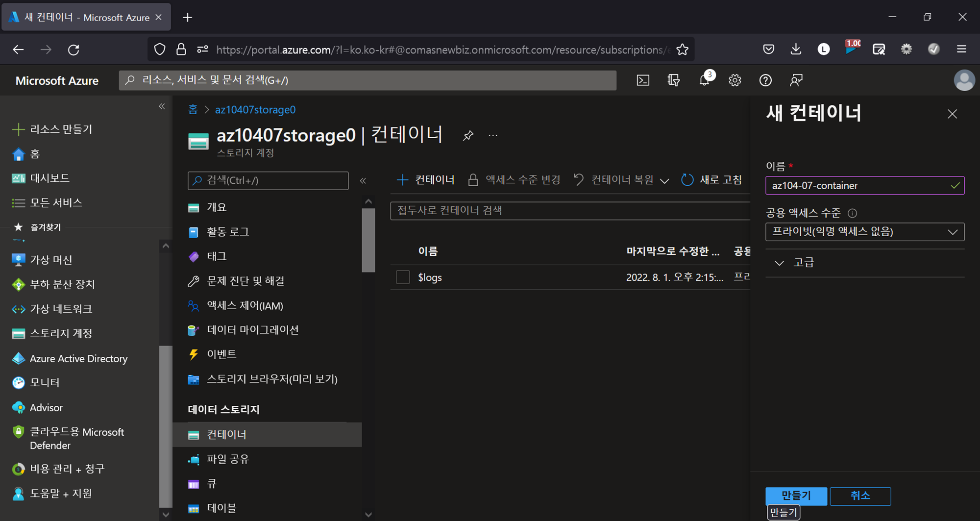Open 비용 관리 + 청구
This screenshot has height=521, width=980.
point(58,469)
